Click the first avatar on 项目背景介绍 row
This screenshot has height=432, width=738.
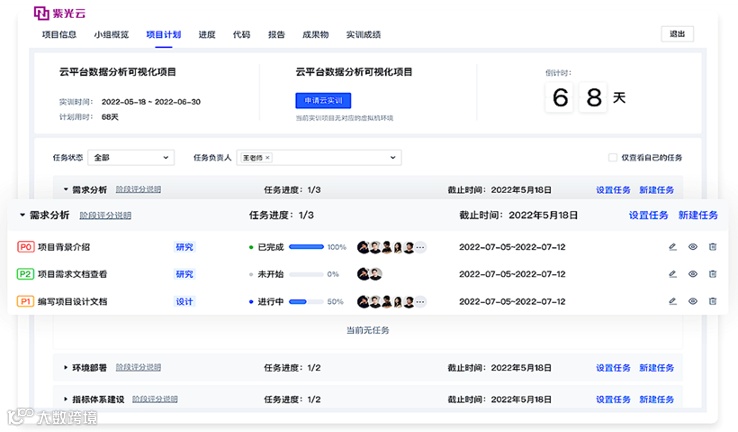point(363,247)
